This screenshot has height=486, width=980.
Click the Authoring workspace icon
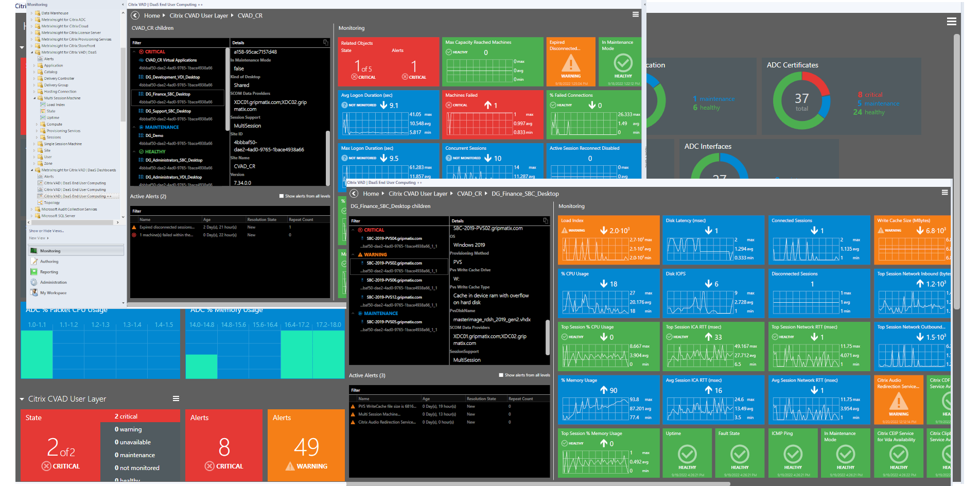34,261
